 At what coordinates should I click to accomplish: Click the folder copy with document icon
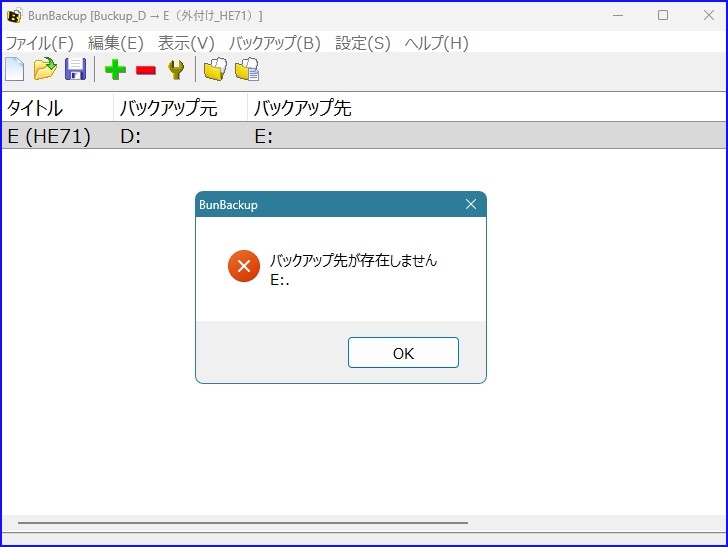coord(247,69)
